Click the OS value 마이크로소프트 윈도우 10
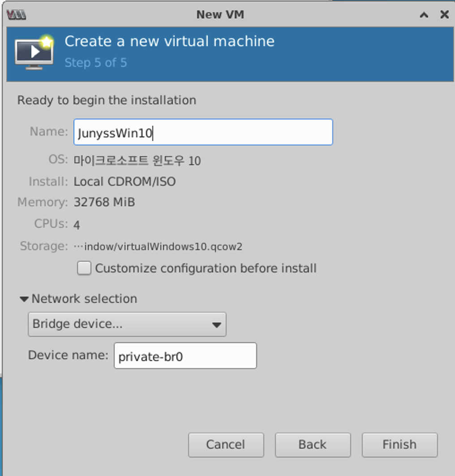 click(137, 160)
